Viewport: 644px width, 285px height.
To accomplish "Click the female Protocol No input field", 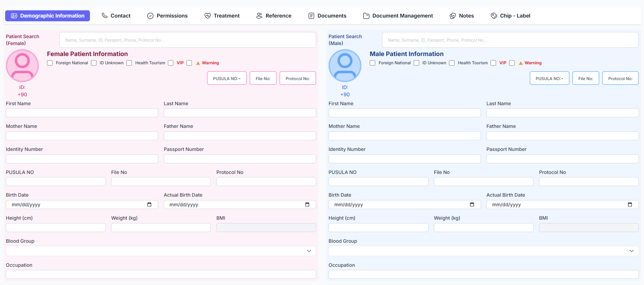I will [266, 182].
